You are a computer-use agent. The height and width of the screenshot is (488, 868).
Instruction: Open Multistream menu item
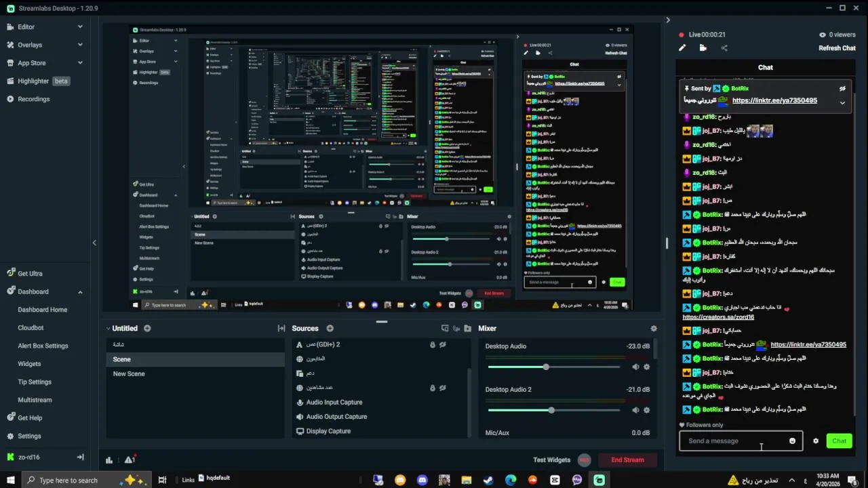click(x=35, y=401)
